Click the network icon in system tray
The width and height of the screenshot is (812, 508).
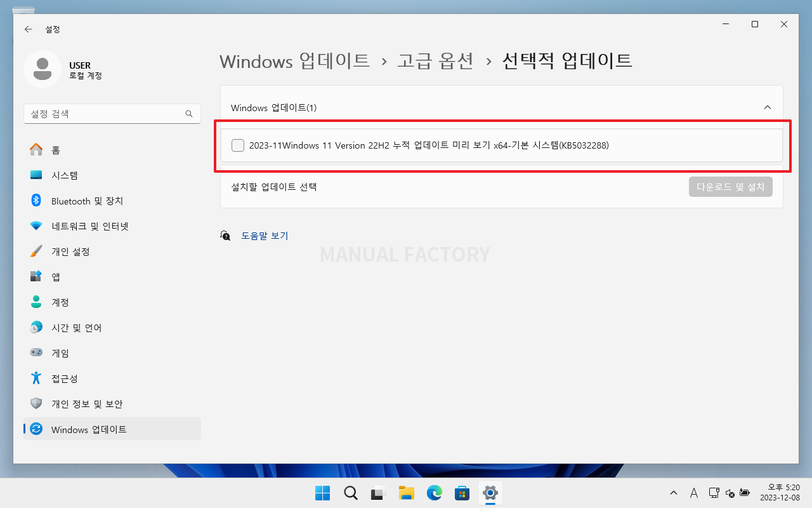tap(714, 493)
